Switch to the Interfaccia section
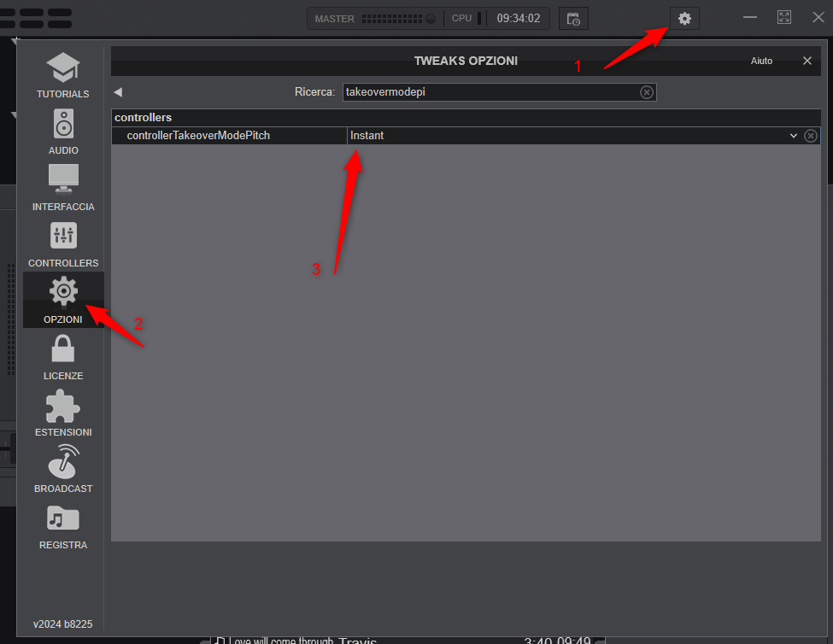The image size is (833, 644). click(62, 188)
